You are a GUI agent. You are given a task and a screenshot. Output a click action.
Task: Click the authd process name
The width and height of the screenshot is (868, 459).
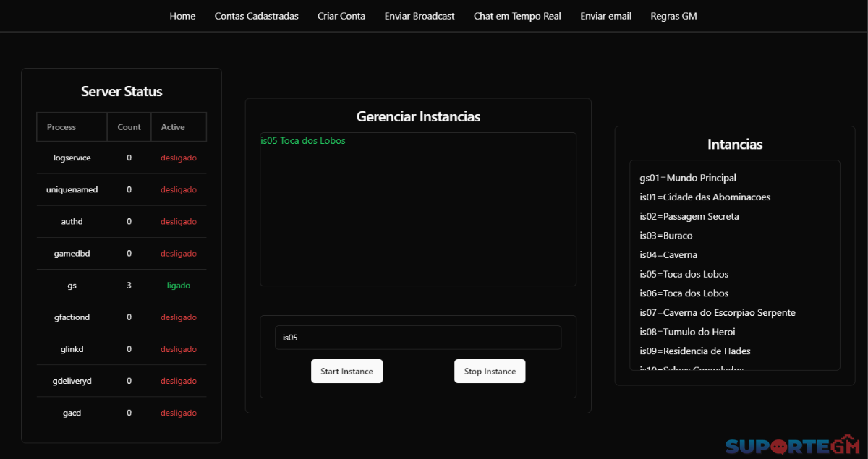click(72, 221)
